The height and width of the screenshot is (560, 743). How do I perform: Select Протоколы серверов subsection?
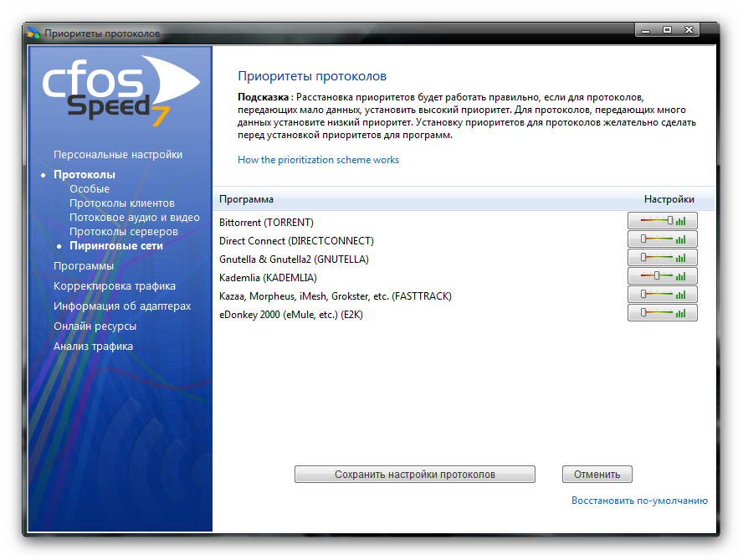(x=124, y=232)
